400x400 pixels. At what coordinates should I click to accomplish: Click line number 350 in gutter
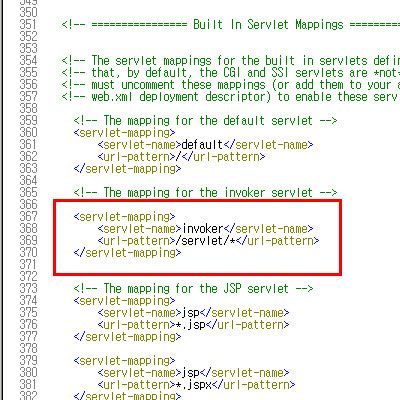pos(28,13)
